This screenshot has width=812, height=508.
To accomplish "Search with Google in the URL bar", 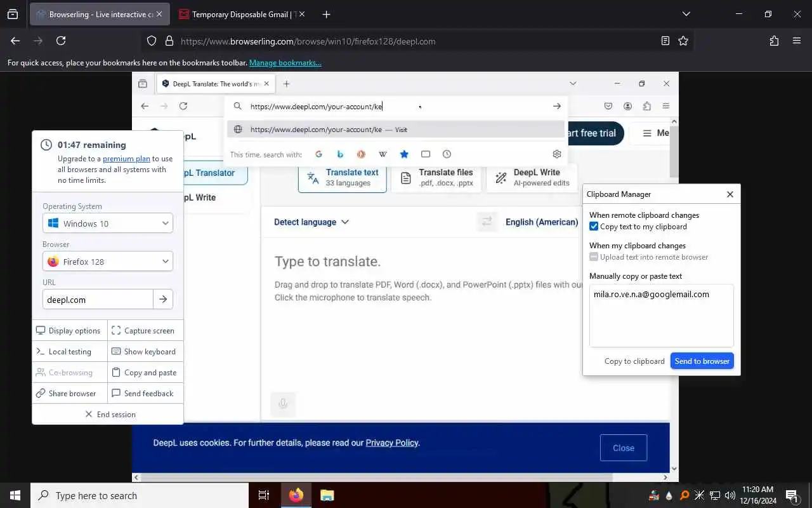I will (x=318, y=154).
